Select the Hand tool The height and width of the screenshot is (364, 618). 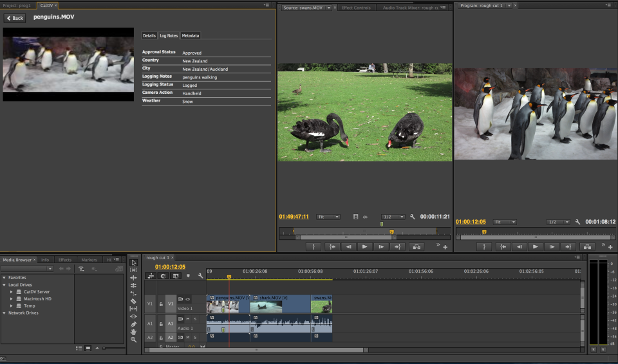click(x=133, y=332)
